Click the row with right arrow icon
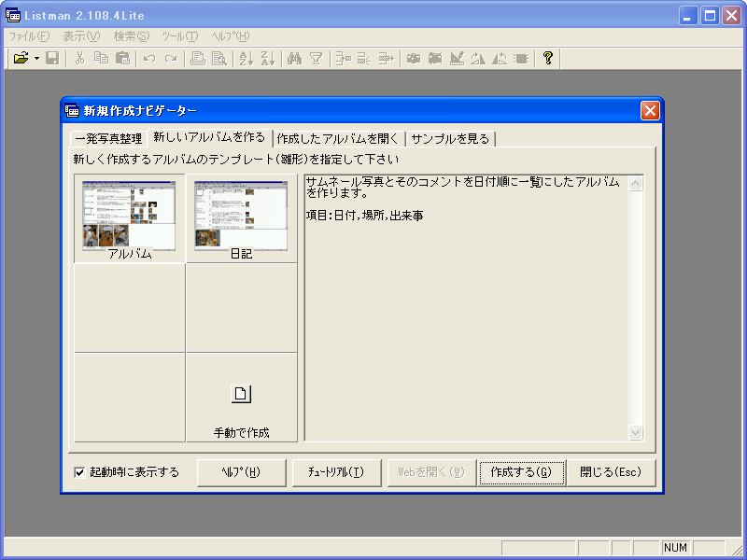 tap(386, 58)
